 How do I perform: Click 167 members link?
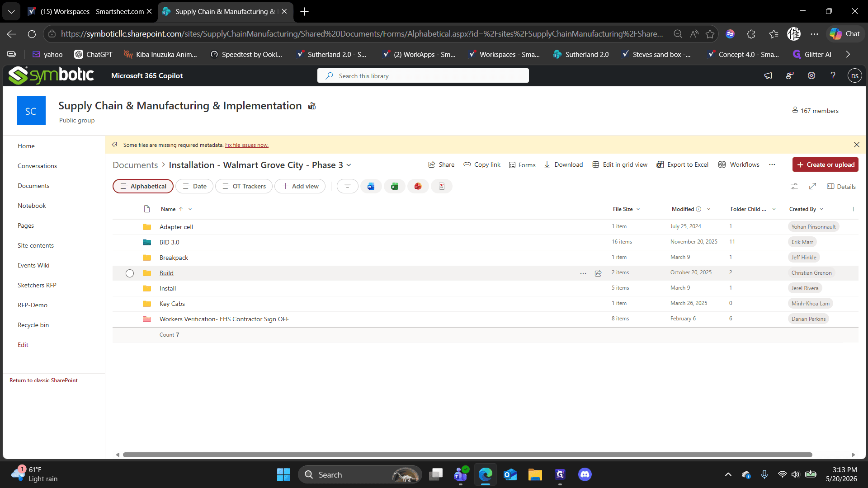815,111
